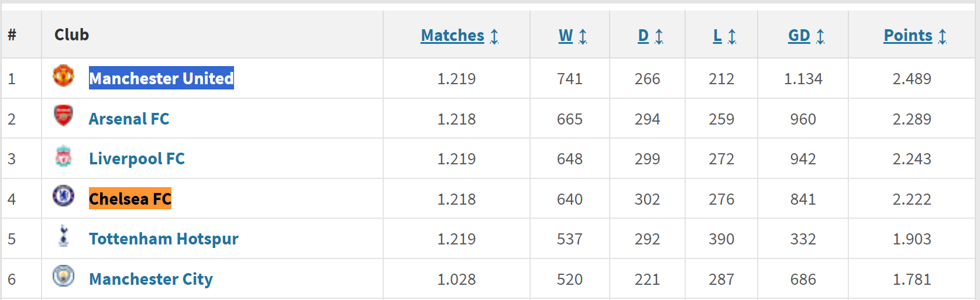Click the Liverpool FC crest icon
The width and height of the screenshot is (980, 300).
click(63, 156)
